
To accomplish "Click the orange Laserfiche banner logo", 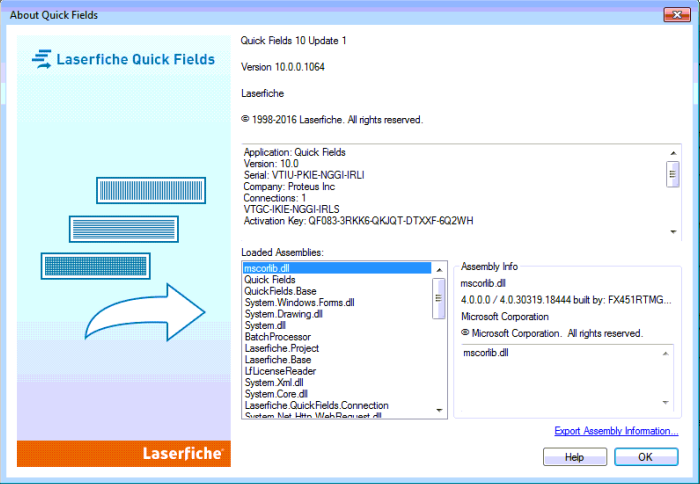I will 183,453.
